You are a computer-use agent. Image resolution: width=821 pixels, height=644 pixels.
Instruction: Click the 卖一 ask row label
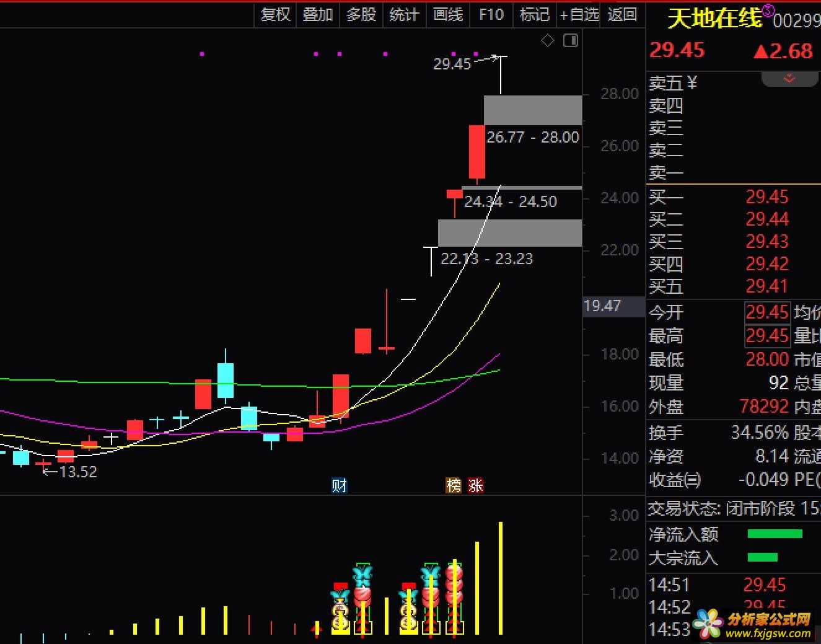pos(665,172)
